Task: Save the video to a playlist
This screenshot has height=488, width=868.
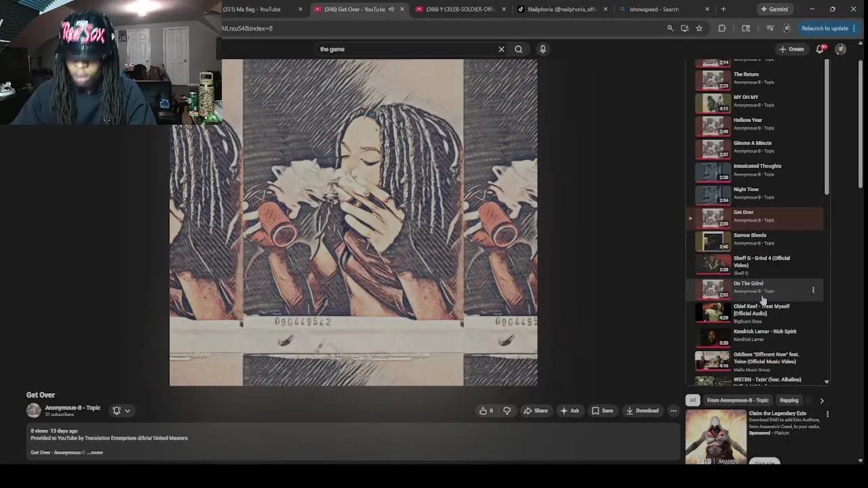Action: (602, 411)
